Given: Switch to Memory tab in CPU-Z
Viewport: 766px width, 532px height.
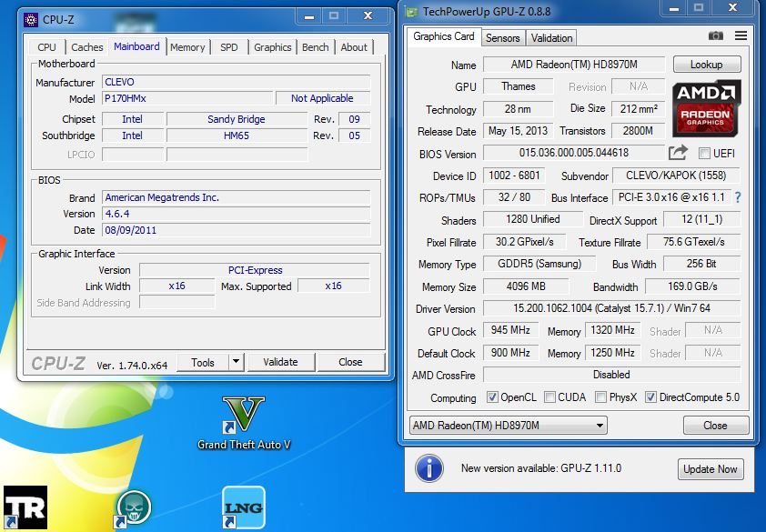Looking at the screenshot, I should [x=187, y=47].
